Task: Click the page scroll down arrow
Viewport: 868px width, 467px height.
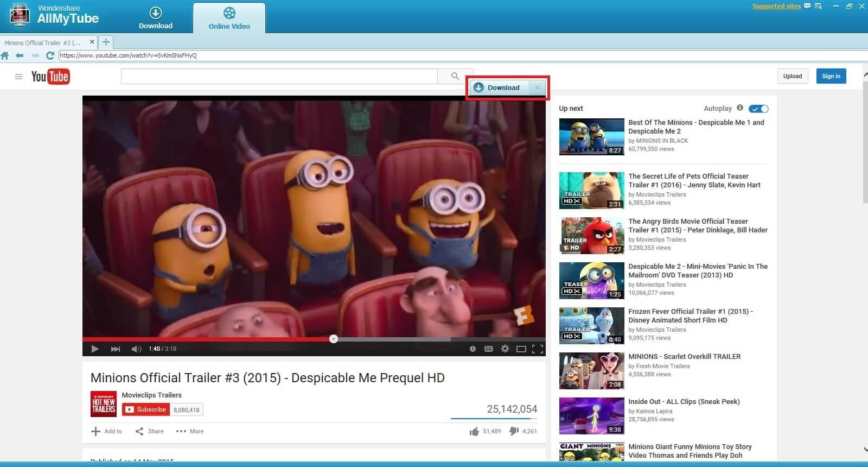Action: coord(865,449)
